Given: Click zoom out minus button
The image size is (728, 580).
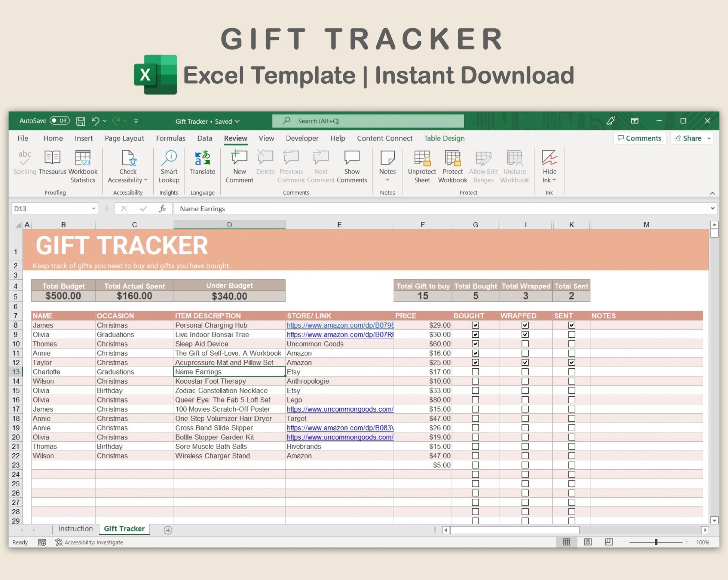Looking at the screenshot, I should (x=624, y=542).
